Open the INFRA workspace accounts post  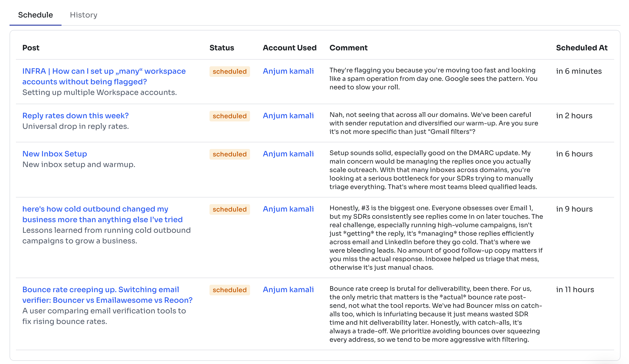104,76
